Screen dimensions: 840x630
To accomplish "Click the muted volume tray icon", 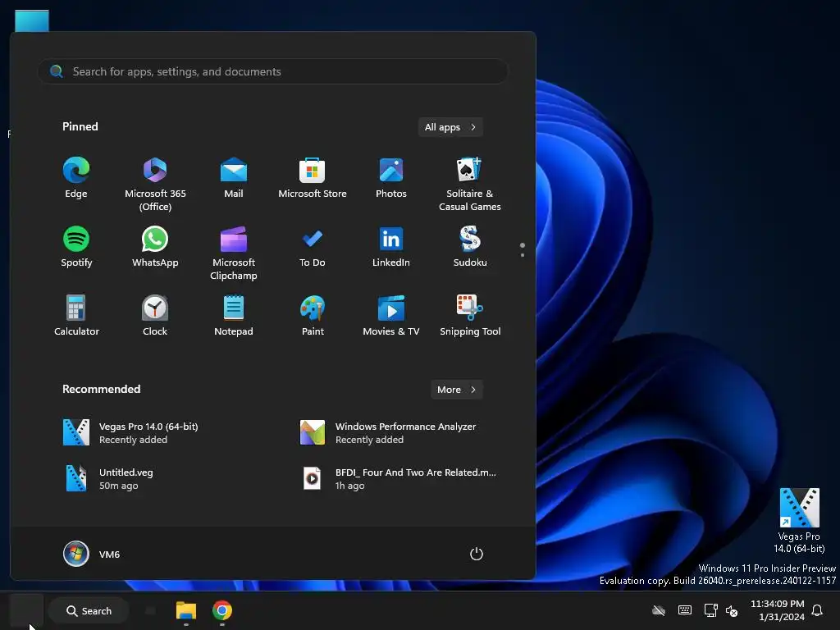I will tap(732, 610).
